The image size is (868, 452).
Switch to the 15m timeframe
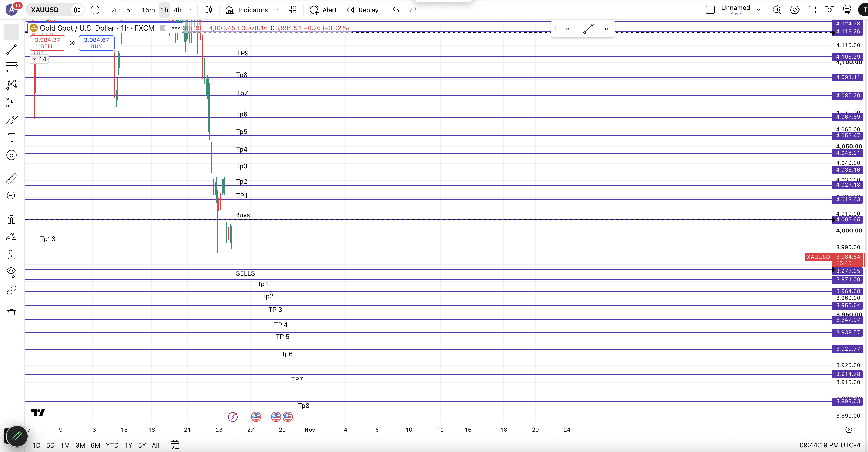coord(148,10)
